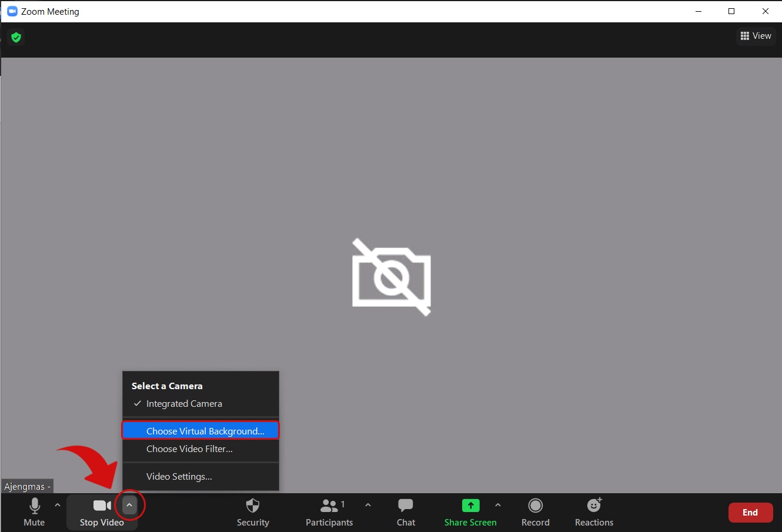
Task: Expand the microphone audio options chevron
Action: pyautogui.click(x=57, y=504)
